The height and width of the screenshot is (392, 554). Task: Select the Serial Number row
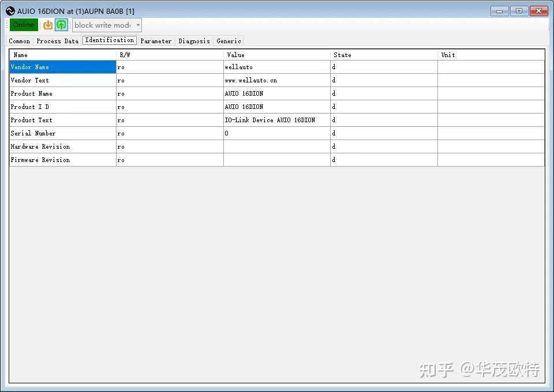coord(62,133)
